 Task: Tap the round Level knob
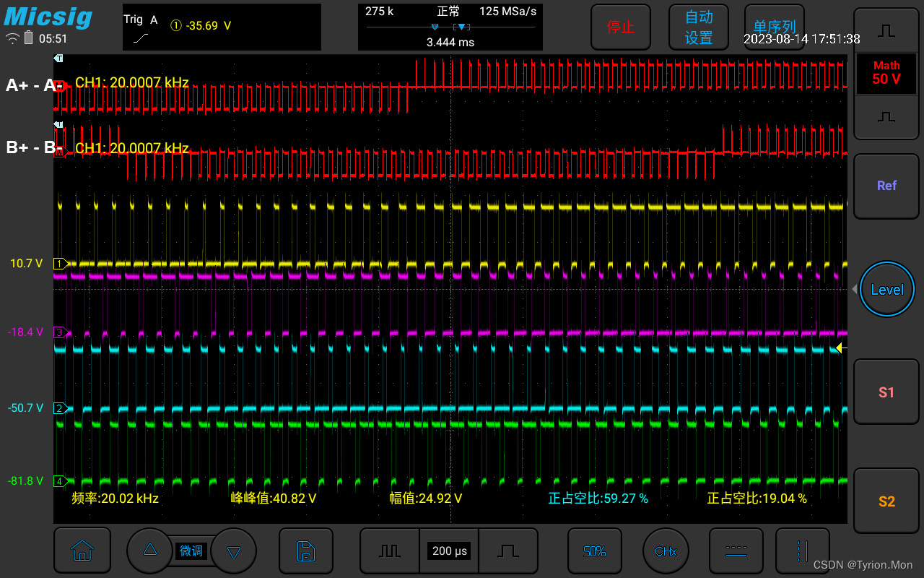(x=886, y=289)
